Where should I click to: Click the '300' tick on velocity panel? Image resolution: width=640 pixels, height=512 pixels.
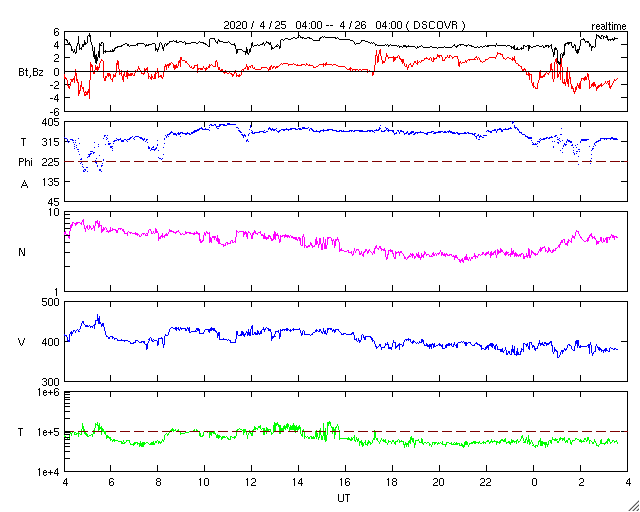pyautogui.click(x=52, y=381)
